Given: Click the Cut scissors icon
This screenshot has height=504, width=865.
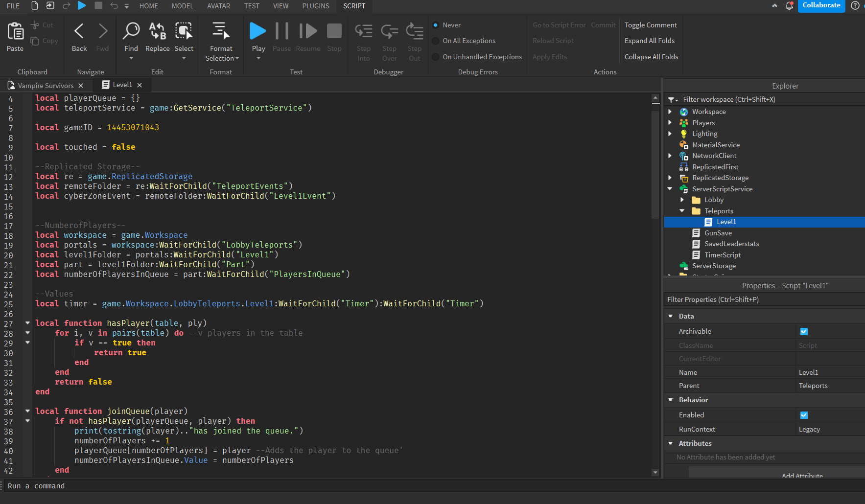Looking at the screenshot, I should tap(35, 25).
